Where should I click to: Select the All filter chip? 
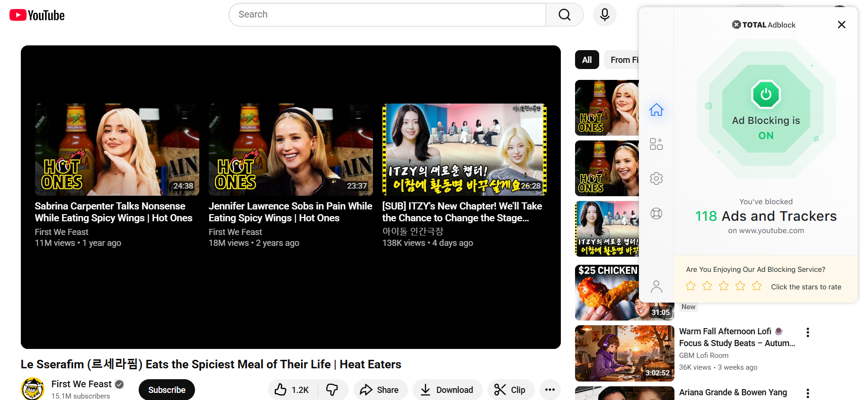pyautogui.click(x=587, y=60)
